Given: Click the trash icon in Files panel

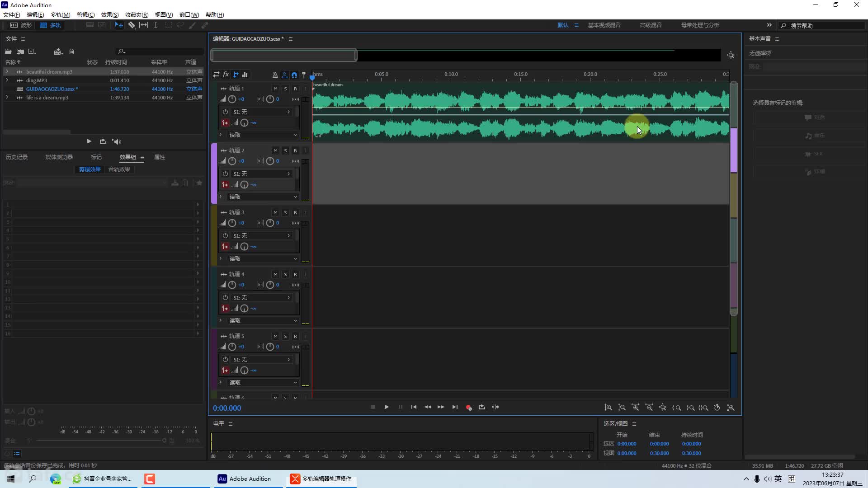Looking at the screenshot, I should click(71, 52).
